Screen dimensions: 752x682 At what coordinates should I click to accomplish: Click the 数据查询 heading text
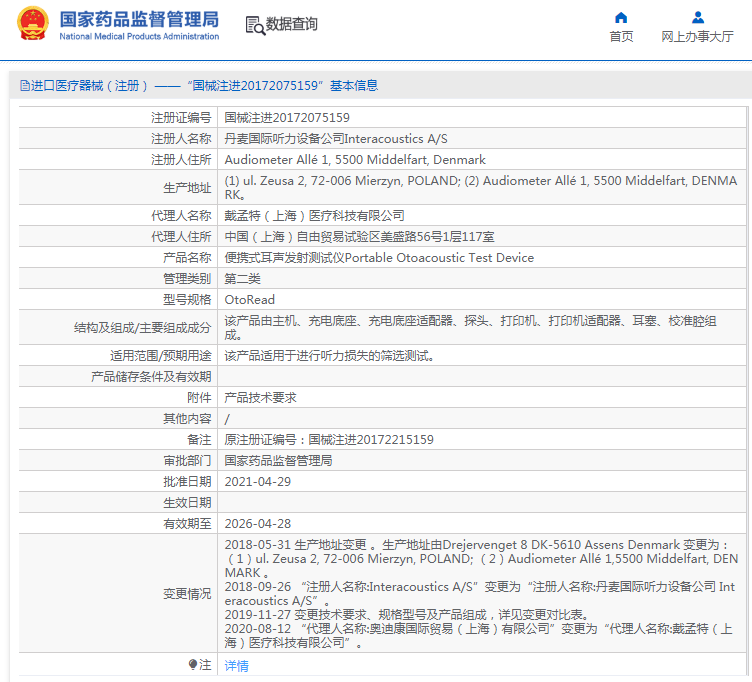click(x=292, y=24)
